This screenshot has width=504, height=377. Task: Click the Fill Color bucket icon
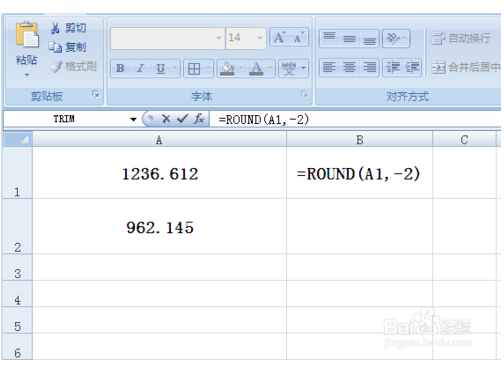pos(227,69)
